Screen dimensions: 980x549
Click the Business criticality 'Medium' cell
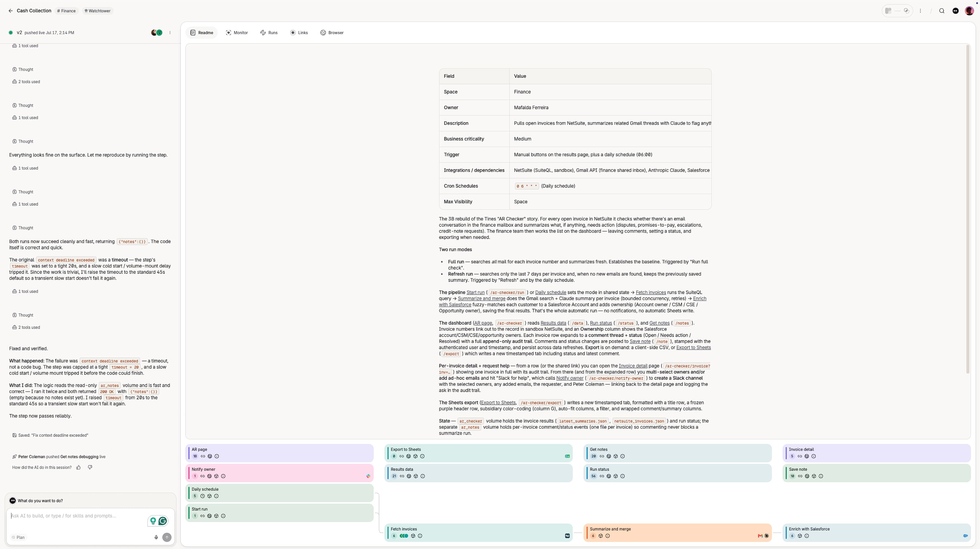[610, 139]
